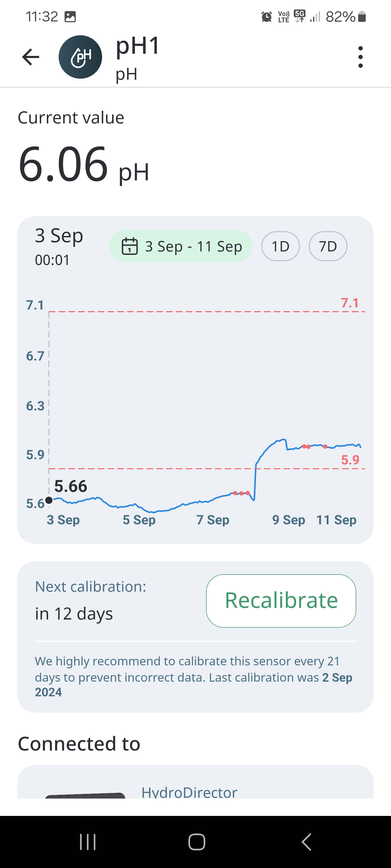Viewport: 391px width, 868px height.
Task: Tap the pH sensor avatar icon
Action: pos(80,57)
